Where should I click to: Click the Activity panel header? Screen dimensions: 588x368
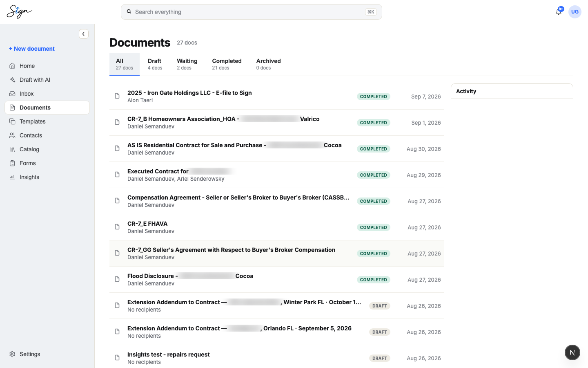[512, 91]
